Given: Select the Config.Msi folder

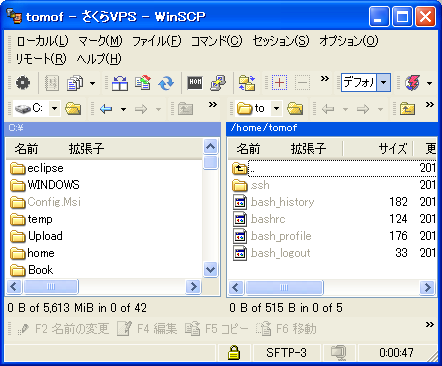Looking at the screenshot, I should coord(45,202).
